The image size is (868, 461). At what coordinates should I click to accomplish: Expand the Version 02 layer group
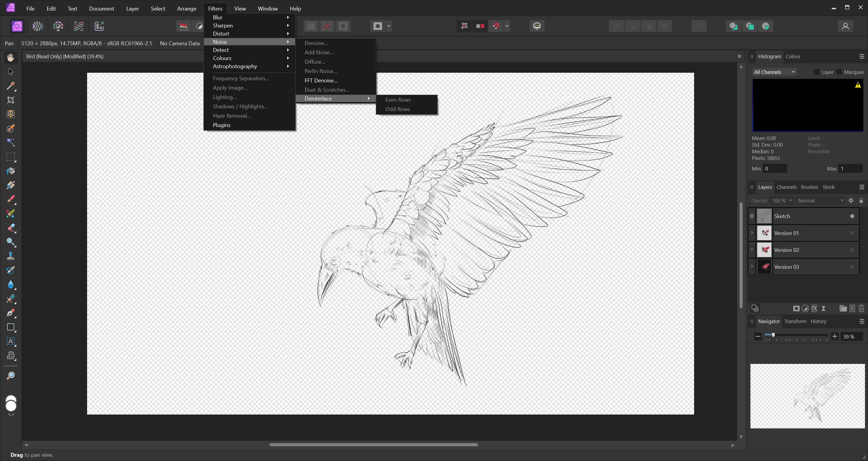752,250
